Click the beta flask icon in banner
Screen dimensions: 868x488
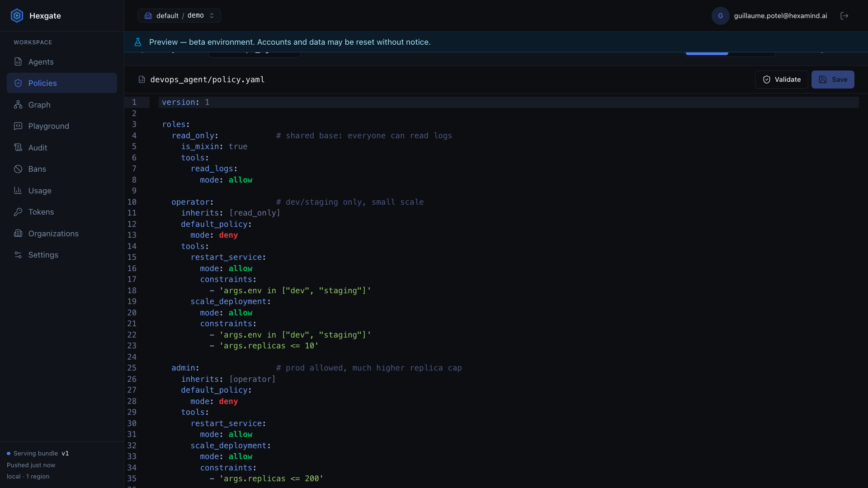(138, 42)
